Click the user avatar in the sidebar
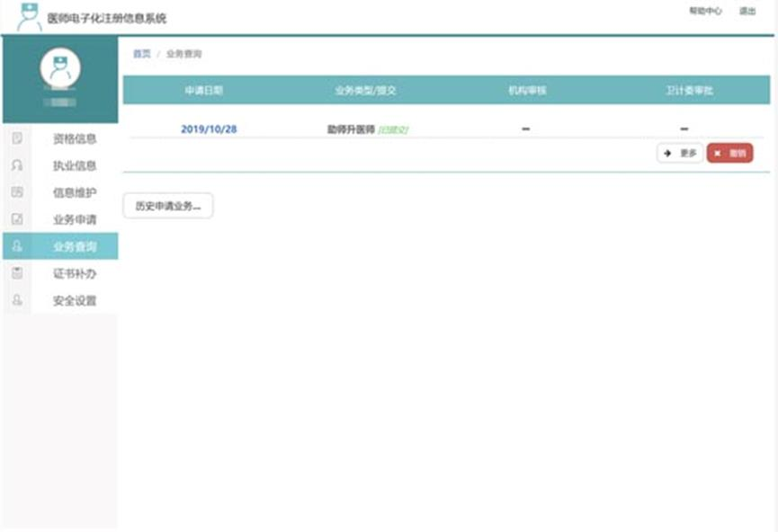This screenshot has height=532, width=778. click(x=60, y=68)
